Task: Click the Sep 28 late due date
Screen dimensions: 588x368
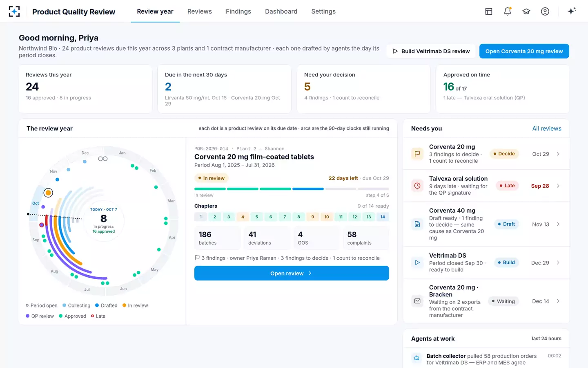Action: click(540, 186)
